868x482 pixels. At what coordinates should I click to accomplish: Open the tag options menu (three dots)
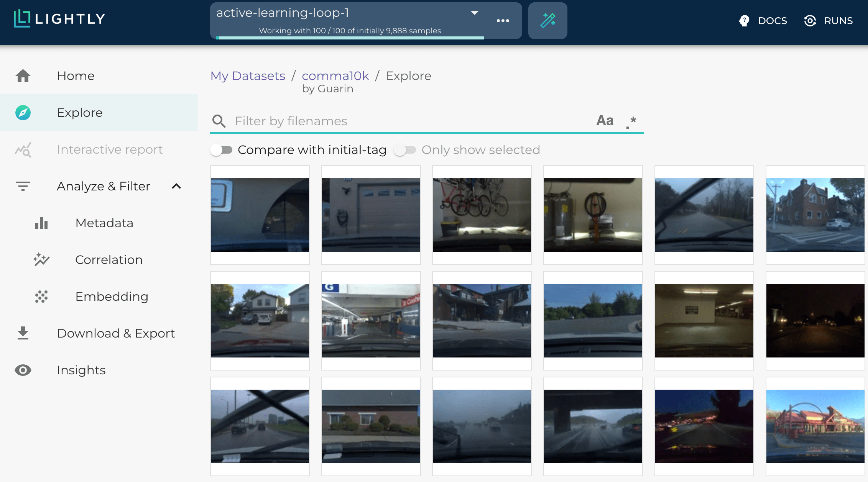tap(503, 21)
